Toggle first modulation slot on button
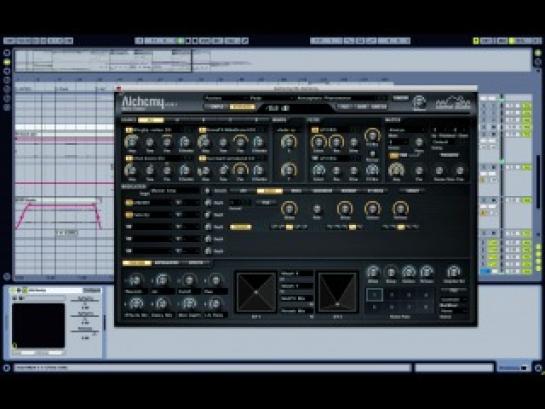This screenshot has height=409, width=545. pos(129,203)
